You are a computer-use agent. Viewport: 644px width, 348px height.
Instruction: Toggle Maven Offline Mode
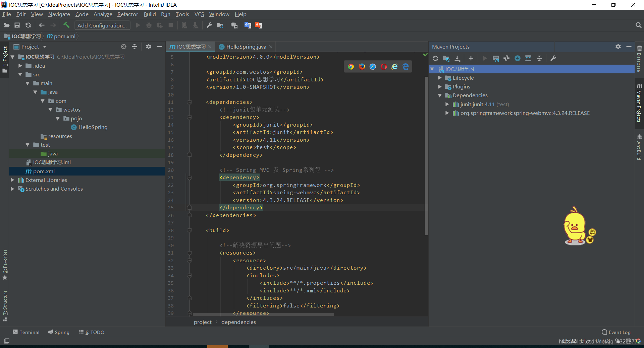click(x=506, y=58)
